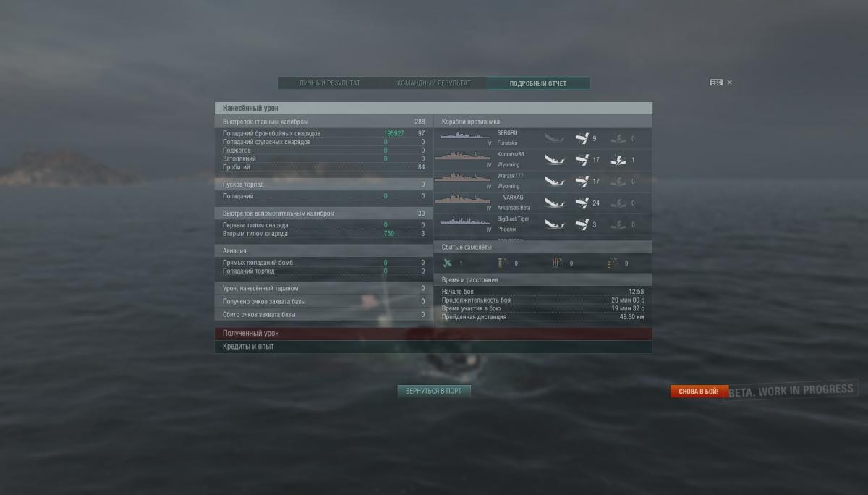Click the sunk-ship icon for BigBlackTiger's Phoenix
This screenshot has height=495, width=868.
554,224
